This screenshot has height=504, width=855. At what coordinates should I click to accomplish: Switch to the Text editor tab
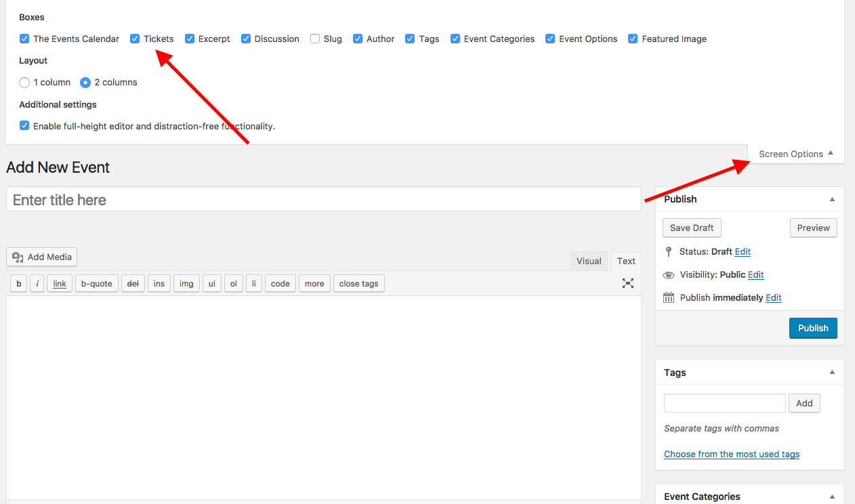click(x=626, y=261)
